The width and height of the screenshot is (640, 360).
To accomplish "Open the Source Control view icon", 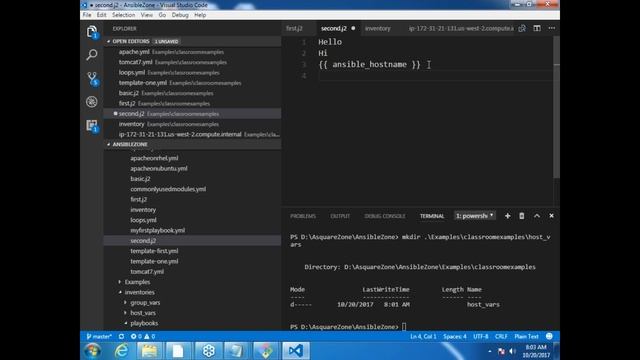I will coord(92,78).
